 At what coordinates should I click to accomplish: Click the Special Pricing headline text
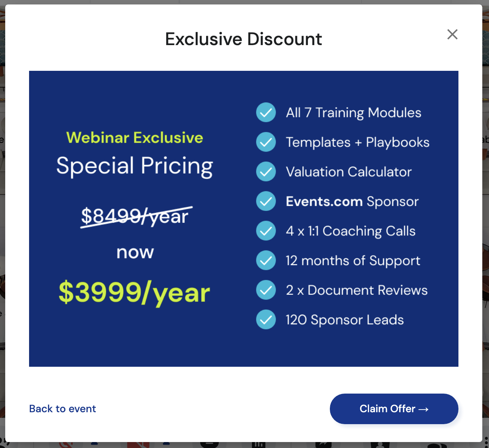[x=135, y=166]
